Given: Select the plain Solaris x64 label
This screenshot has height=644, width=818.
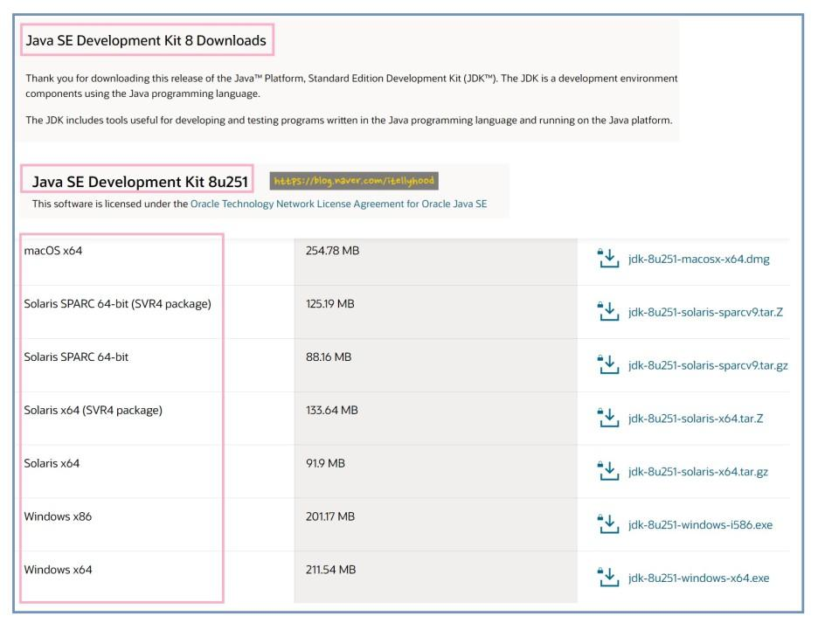Looking at the screenshot, I should [x=52, y=464].
